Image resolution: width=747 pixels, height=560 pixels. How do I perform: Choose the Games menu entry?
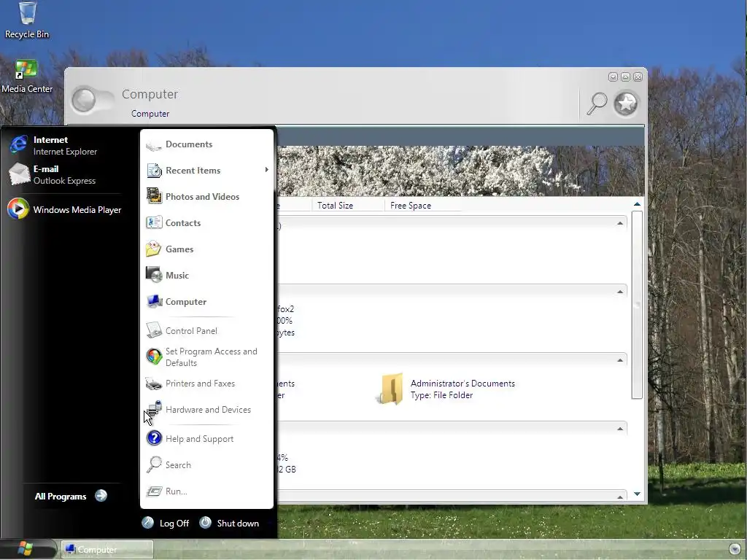coord(179,249)
